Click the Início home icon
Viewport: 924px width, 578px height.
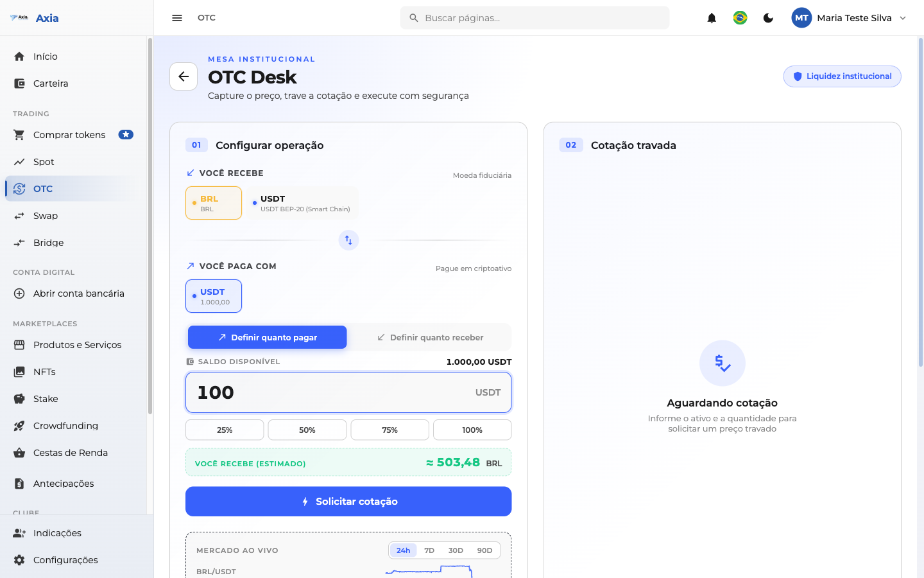point(19,57)
